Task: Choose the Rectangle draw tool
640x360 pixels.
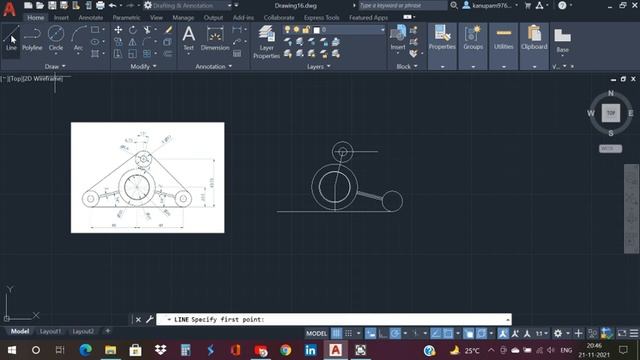Action: coord(95,29)
